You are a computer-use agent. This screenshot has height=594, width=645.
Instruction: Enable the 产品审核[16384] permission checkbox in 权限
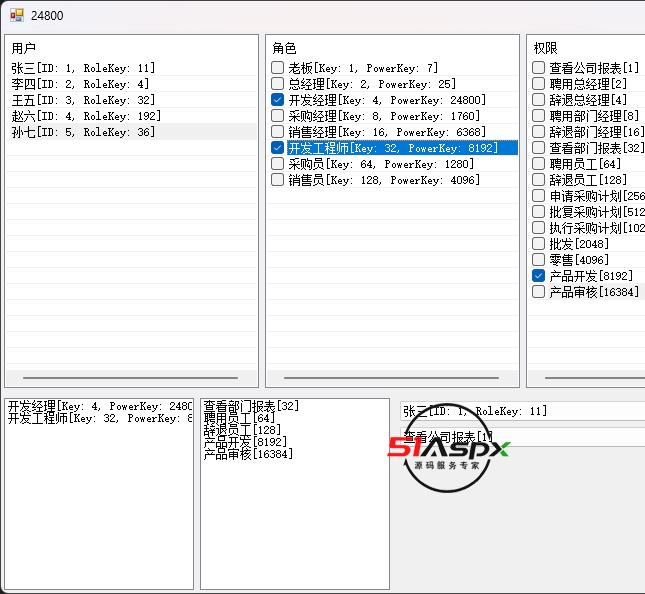point(538,292)
